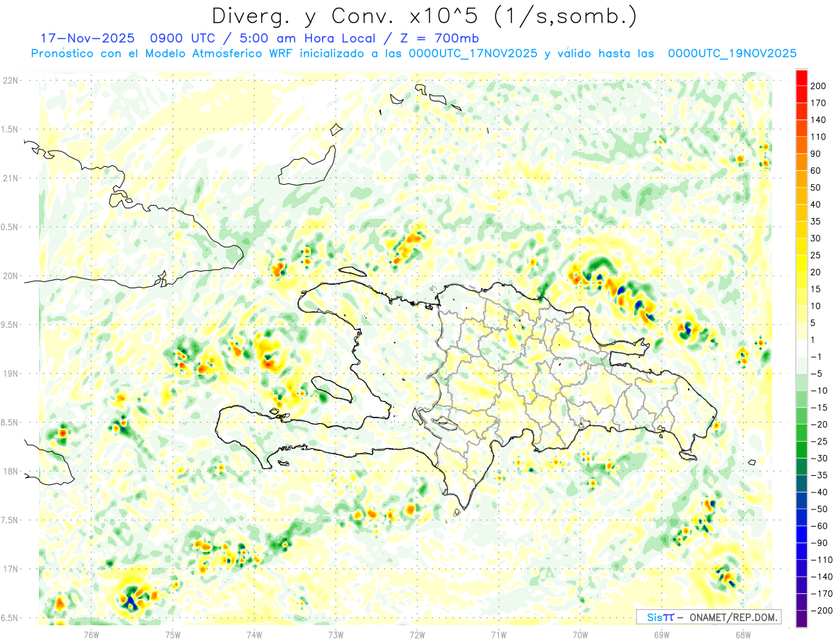The height and width of the screenshot is (644, 834).
Task: Select the '9.5N' axis label
Action: click(10, 324)
